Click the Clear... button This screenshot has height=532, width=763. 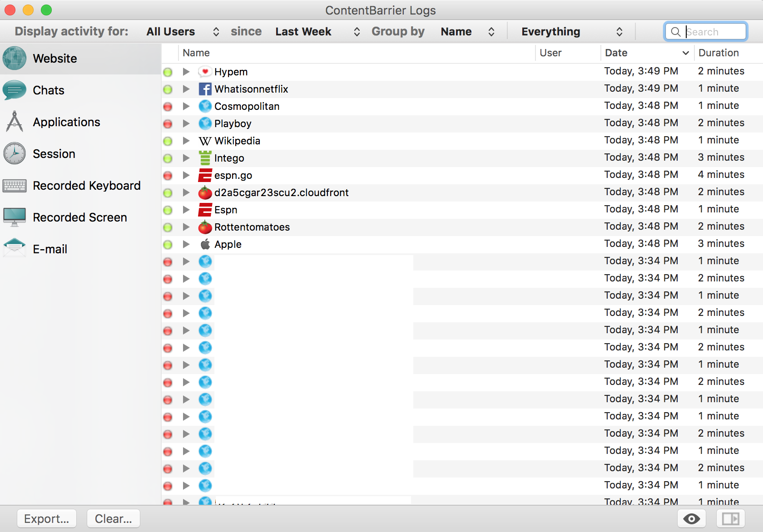114,518
